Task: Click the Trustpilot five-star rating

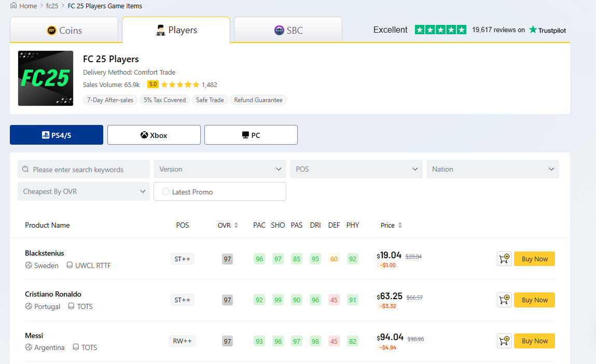Action: 440,30
